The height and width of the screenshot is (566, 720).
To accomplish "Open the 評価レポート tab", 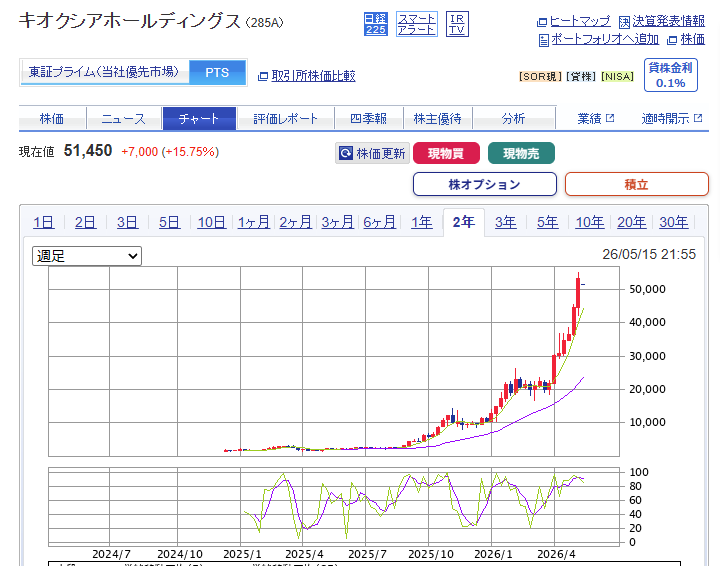I will [285, 118].
